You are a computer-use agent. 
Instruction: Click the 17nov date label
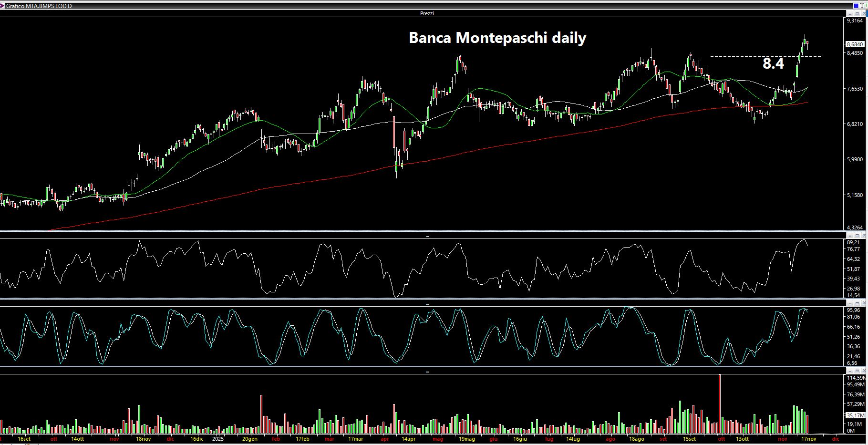pos(809,439)
